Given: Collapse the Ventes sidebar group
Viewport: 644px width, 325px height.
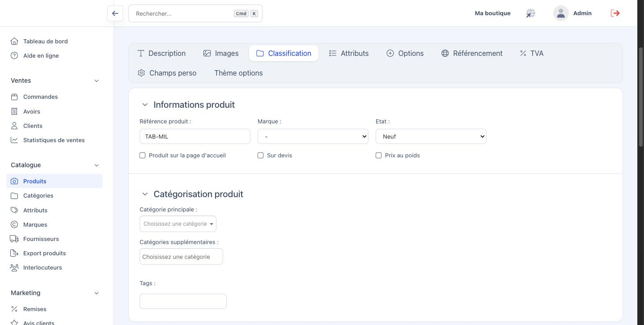Looking at the screenshot, I should 97,80.
